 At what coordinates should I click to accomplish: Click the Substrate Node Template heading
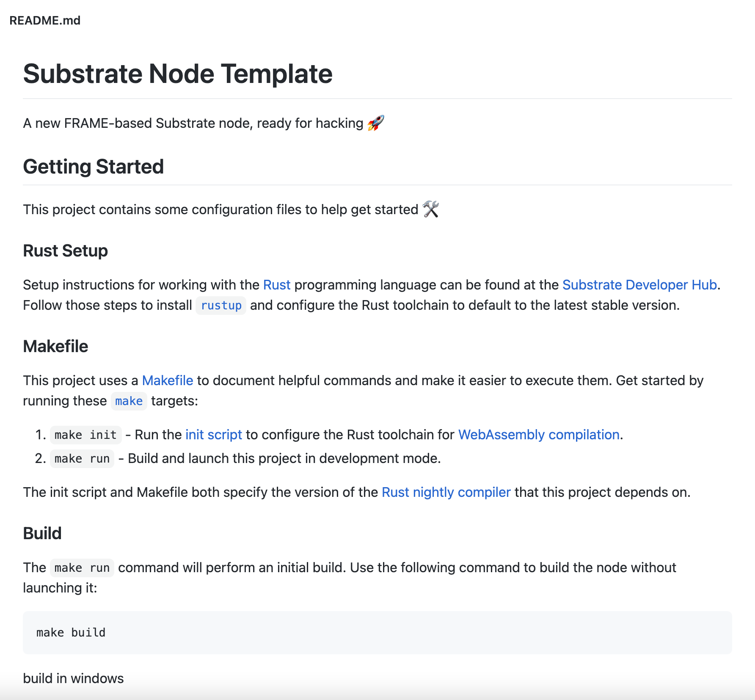pos(178,74)
